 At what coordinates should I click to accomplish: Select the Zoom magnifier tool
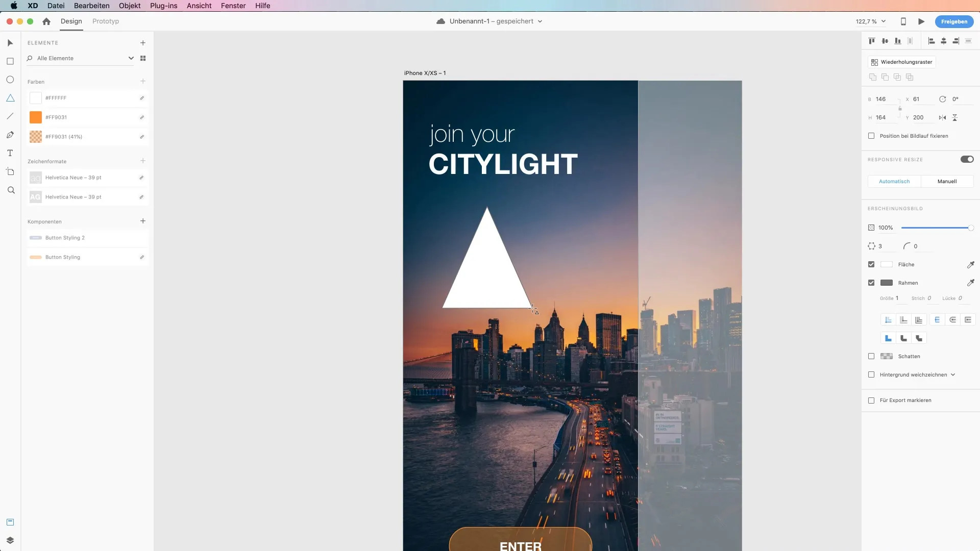(x=10, y=190)
